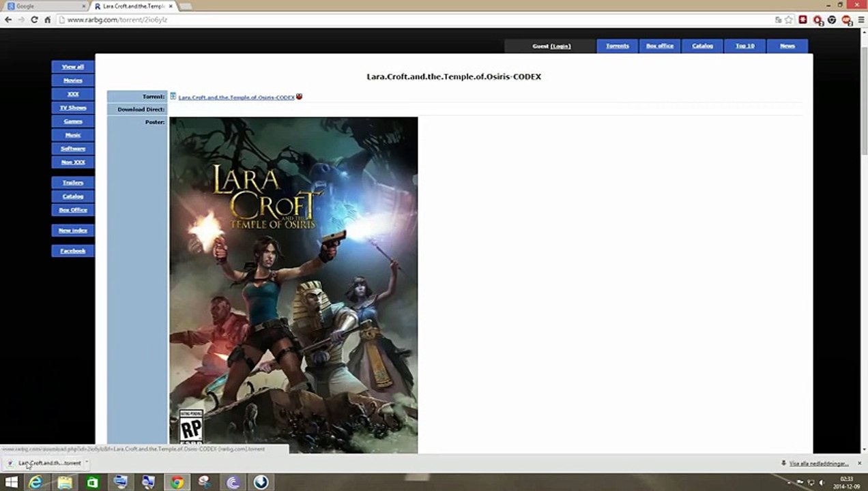
Task: Select sidebar Box Office button
Action: [x=73, y=210]
